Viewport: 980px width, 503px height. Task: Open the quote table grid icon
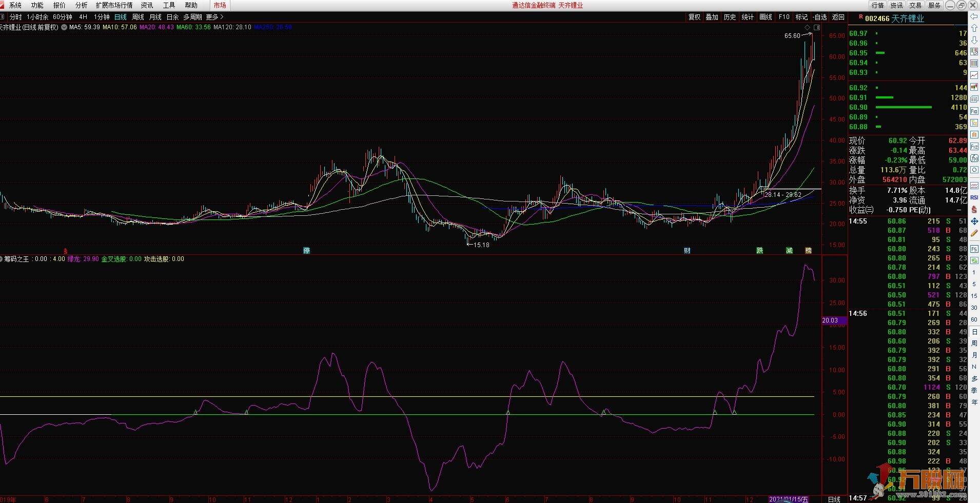click(x=974, y=64)
